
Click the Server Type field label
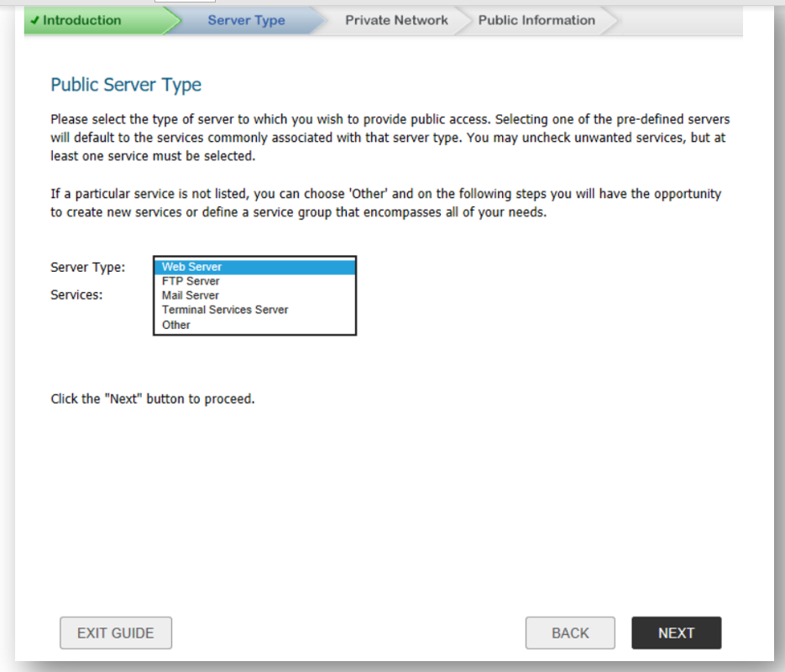pyautogui.click(x=88, y=267)
